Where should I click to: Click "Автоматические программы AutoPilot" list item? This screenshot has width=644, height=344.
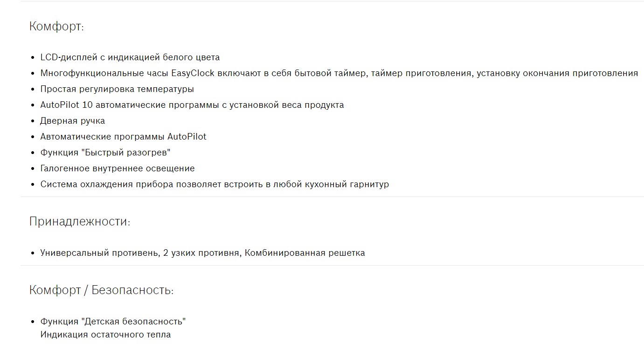click(x=123, y=137)
